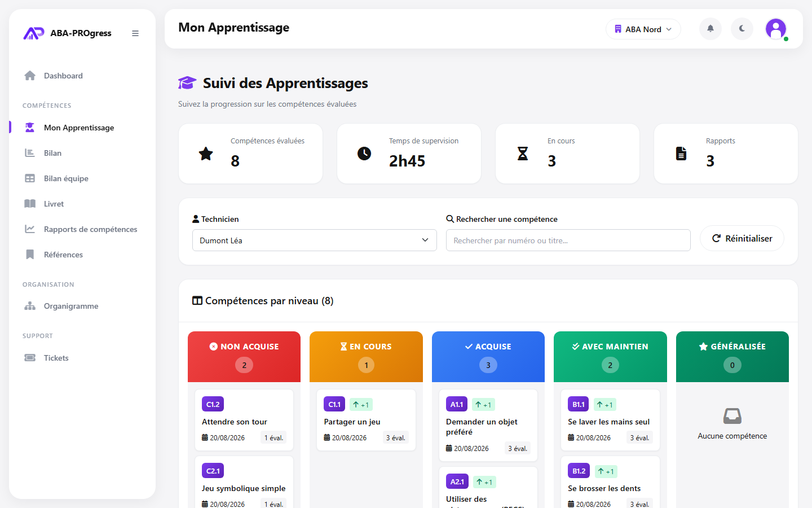Viewport: 812px width, 508px height.
Task: Click the C2.1 competence badge
Action: (x=213, y=471)
